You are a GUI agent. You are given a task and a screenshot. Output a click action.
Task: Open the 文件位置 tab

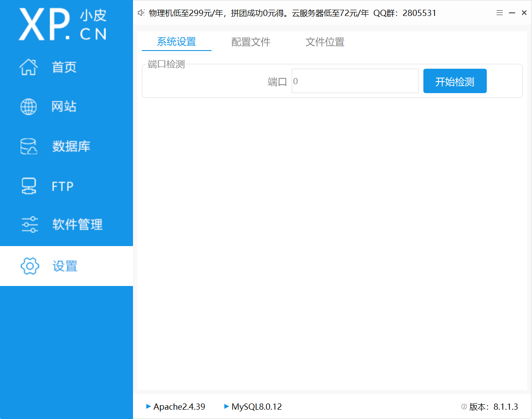tap(325, 42)
